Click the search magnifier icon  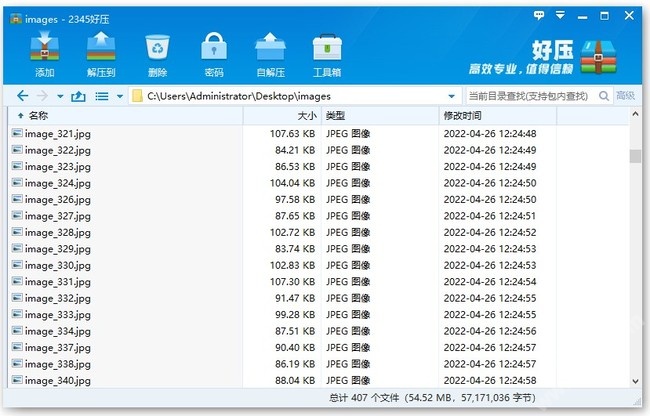[603, 96]
